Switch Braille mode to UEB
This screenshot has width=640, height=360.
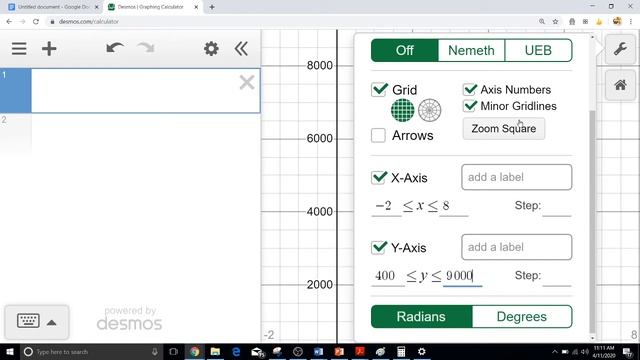[x=538, y=50]
